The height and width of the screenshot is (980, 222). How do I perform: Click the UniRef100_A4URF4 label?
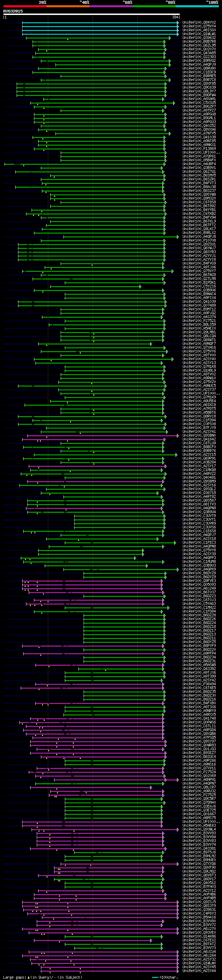point(199,164)
